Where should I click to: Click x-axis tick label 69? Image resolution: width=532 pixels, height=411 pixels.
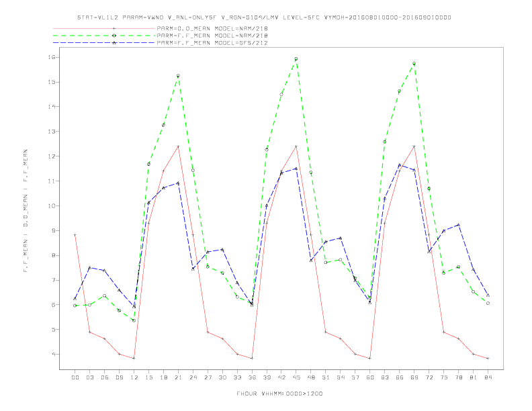point(414,377)
